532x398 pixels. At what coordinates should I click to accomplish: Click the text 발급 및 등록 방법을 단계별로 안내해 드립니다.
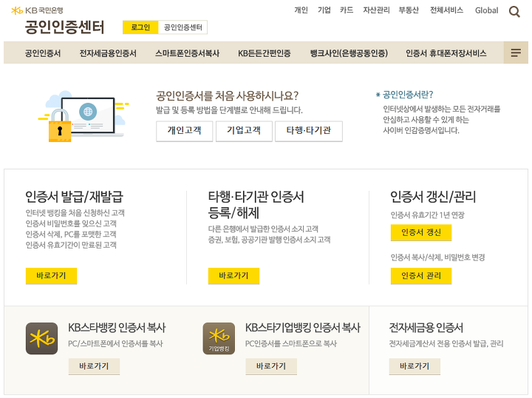229,110
